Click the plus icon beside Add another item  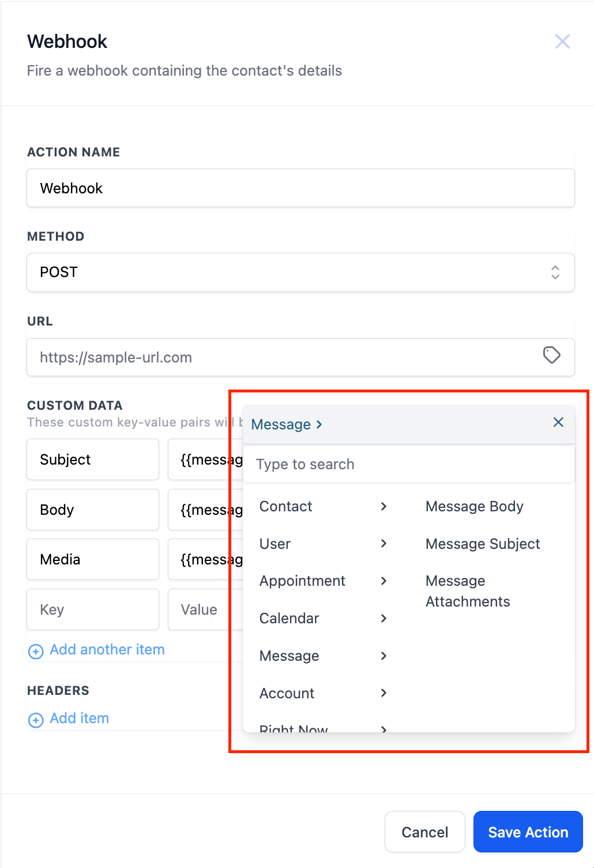(x=36, y=652)
